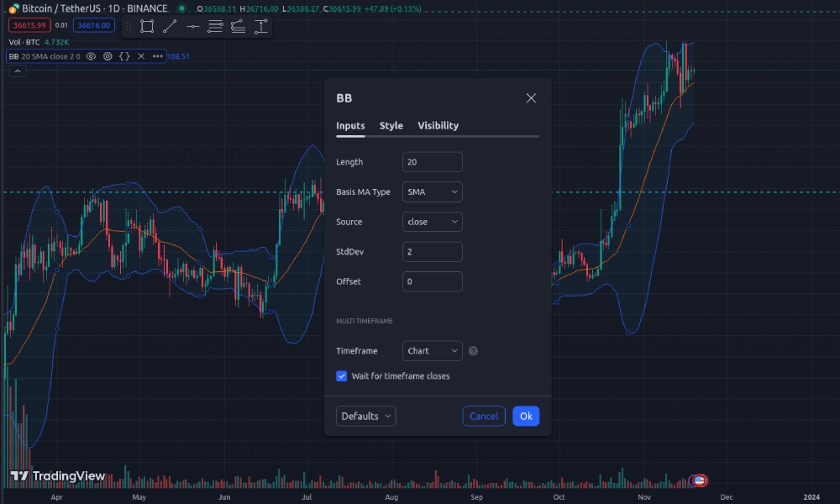
Task: Click the Length input field
Action: [x=433, y=162]
